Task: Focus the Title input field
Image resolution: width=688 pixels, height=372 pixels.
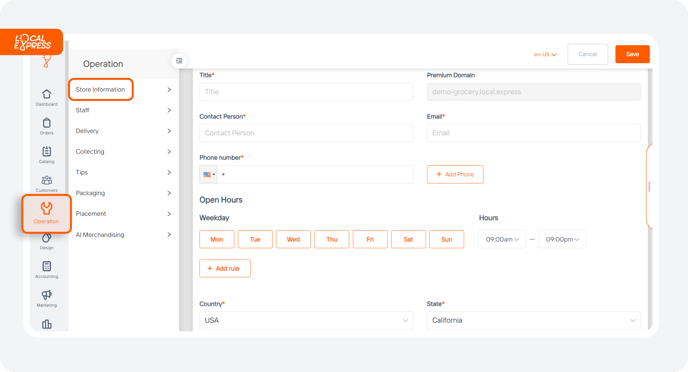Action: click(x=306, y=92)
